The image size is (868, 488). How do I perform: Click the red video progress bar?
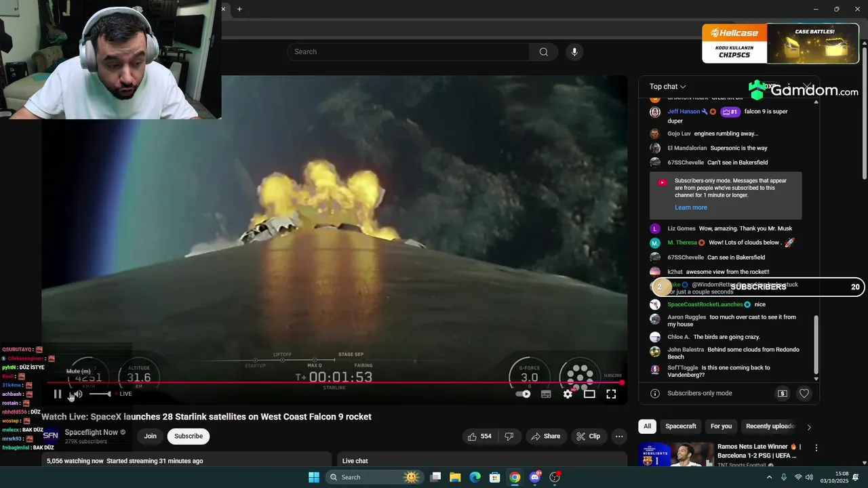[x=334, y=383]
